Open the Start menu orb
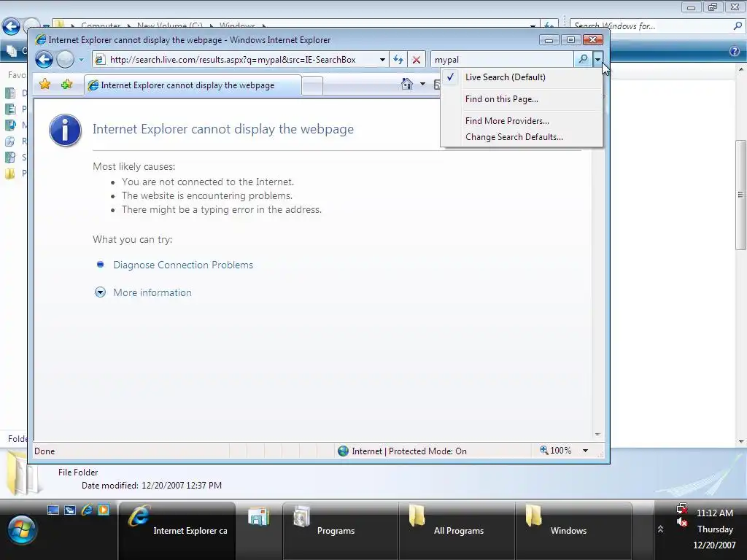The image size is (747, 560). (21, 530)
